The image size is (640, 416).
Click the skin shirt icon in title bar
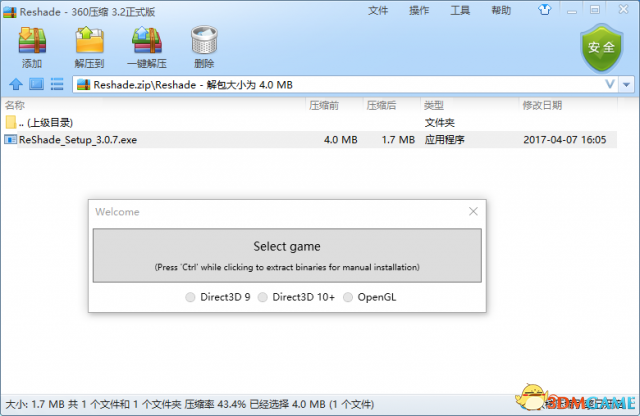tap(544, 10)
